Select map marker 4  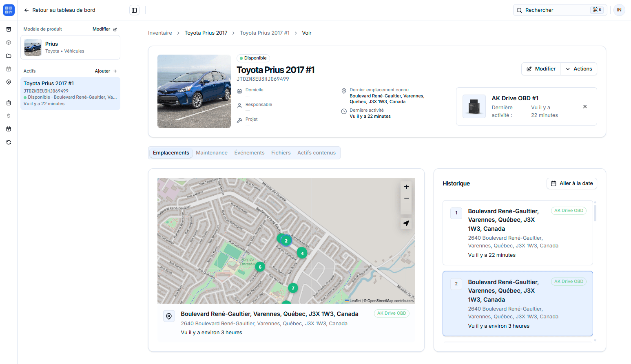click(302, 254)
